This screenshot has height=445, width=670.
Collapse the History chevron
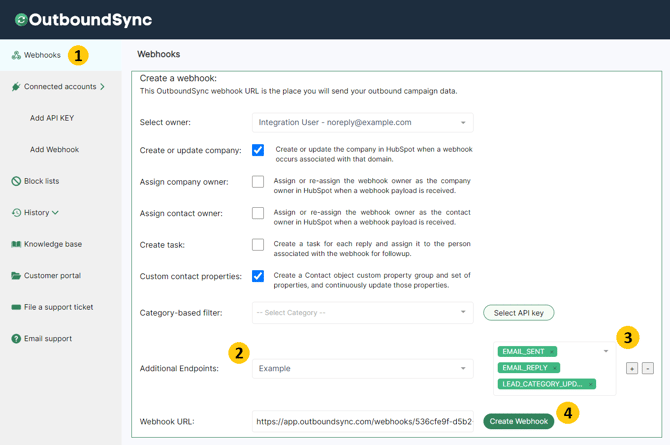tap(55, 212)
